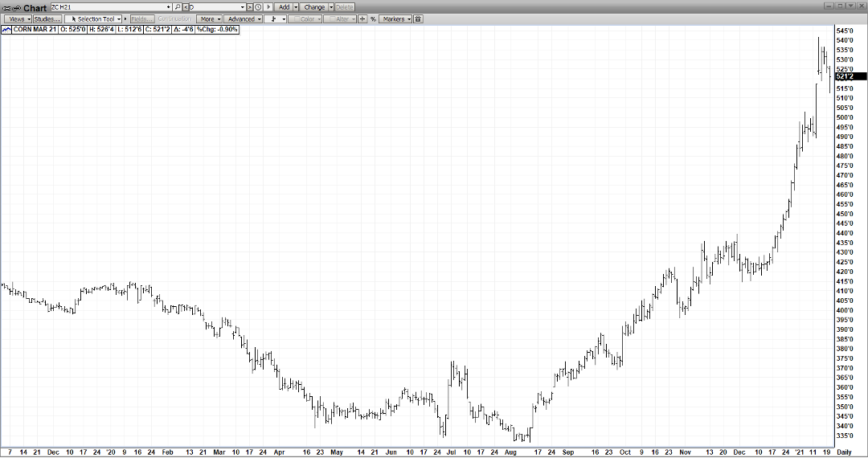Click the Nov label on the date axis
The image size is (868, 458).
[x=685, y=452]
